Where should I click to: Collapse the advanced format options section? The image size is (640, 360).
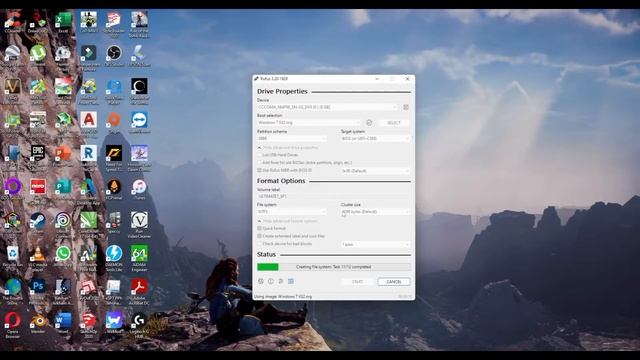[x=287, y=221]
